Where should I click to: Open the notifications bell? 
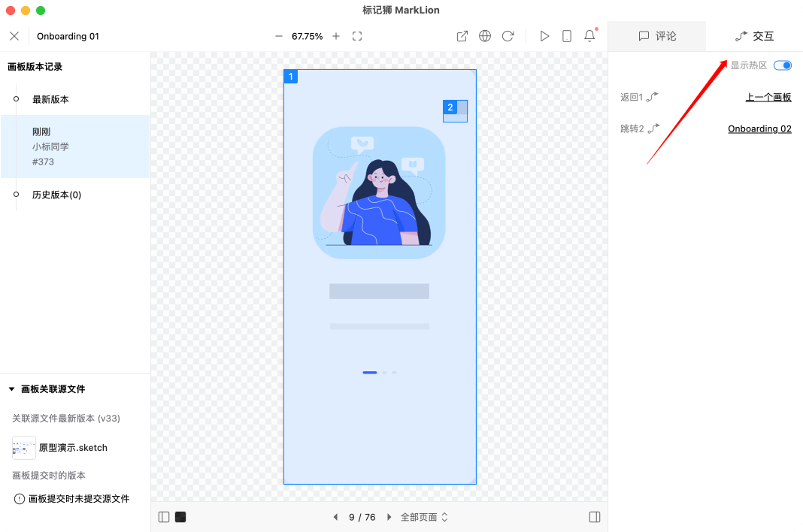[589, 36]
